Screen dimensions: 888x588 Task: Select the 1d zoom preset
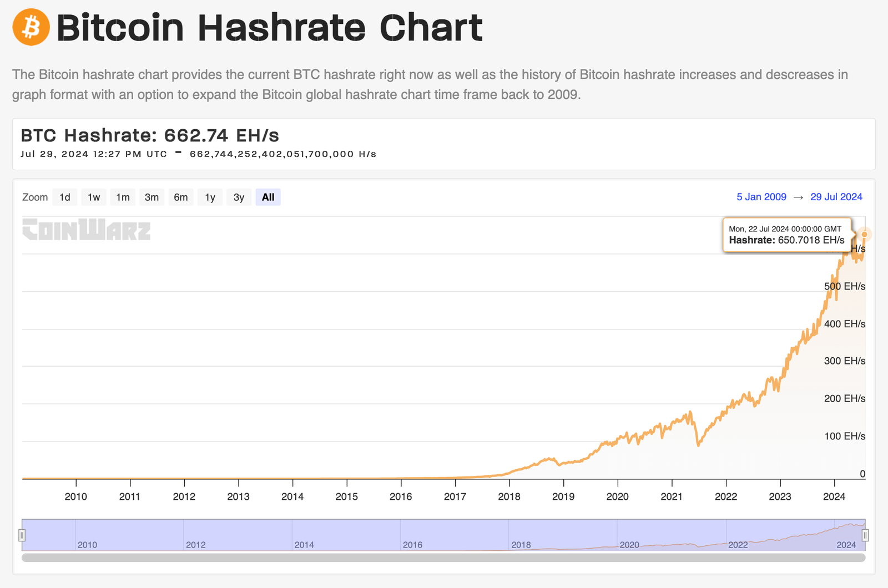[x=64, y=197]
